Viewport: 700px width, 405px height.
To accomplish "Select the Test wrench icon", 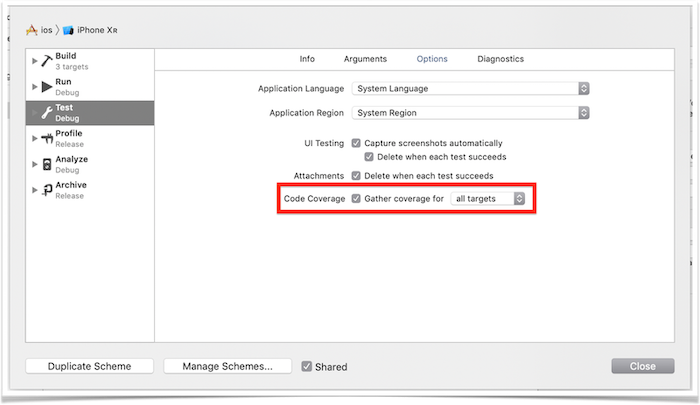I will click(47, 113).
